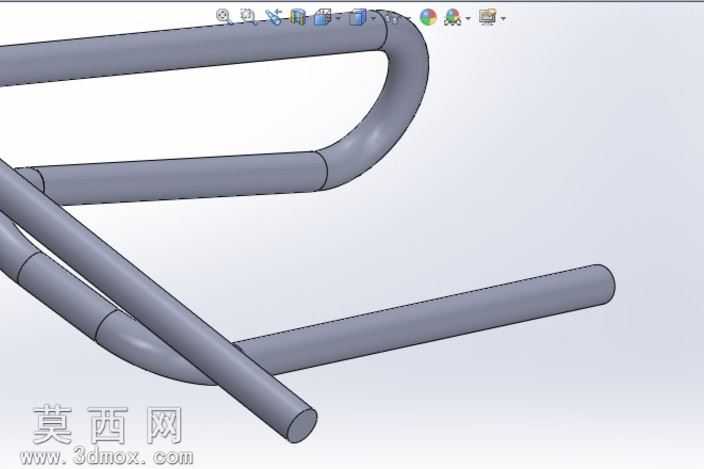Viewport: 704px width, 469px height.
Task: Return to the Previous View
Action: (273, 17)
